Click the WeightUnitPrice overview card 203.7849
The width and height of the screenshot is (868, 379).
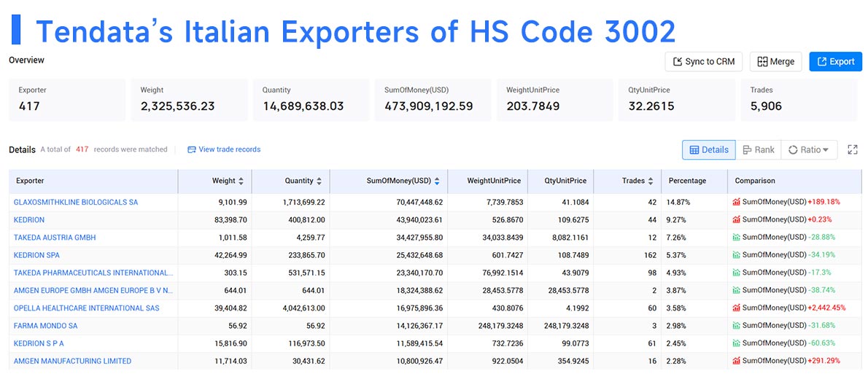tap(554, 100)
